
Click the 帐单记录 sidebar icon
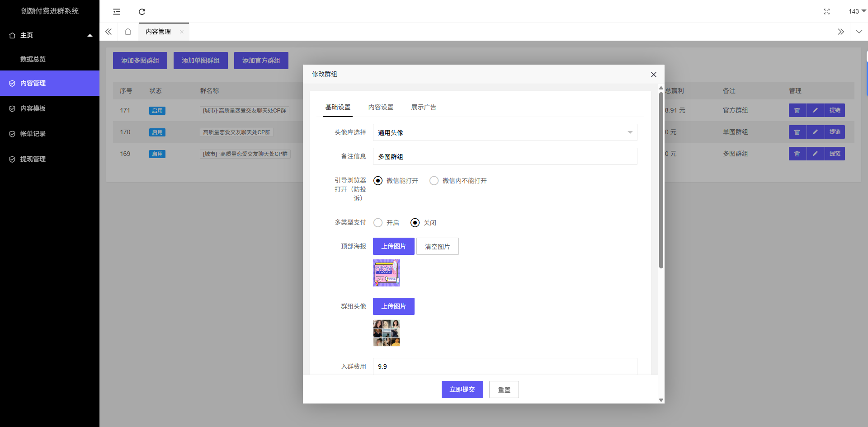coord(12,134)
